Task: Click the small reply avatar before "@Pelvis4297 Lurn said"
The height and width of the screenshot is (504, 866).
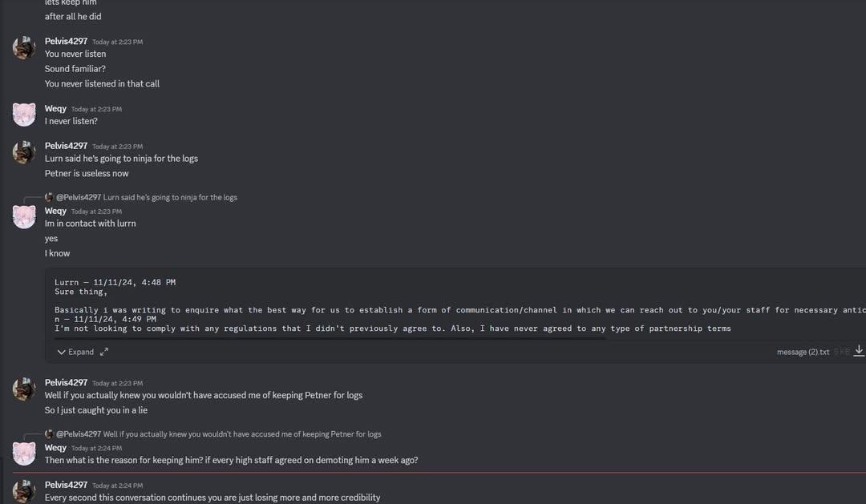Action: [x=50, y=197]
